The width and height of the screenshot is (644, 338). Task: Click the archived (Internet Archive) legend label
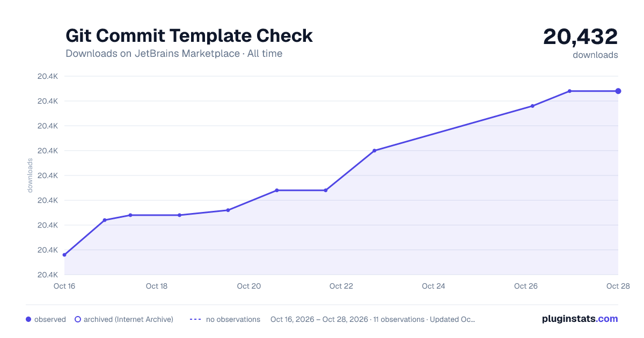(128, 319)
